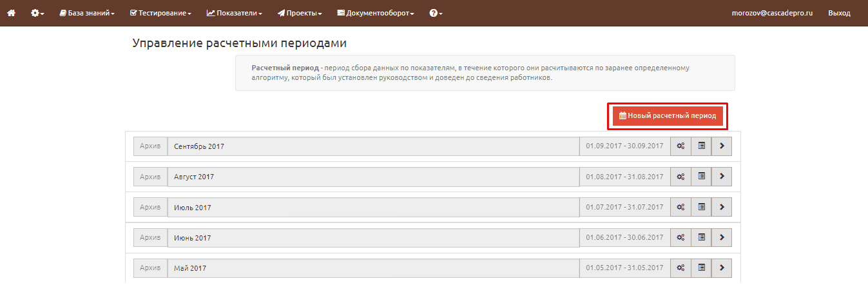
Task: Open list icon for Май 2017
Action: tap(701, 268)
